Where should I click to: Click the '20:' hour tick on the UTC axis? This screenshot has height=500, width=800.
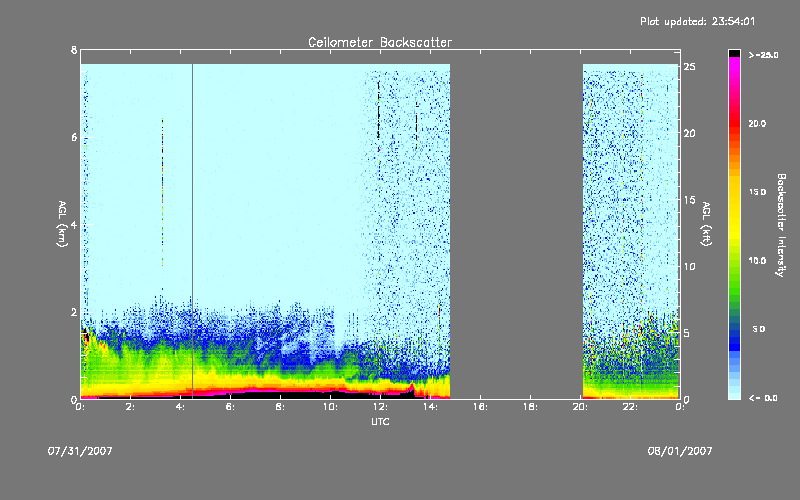(x=580, y=407)
